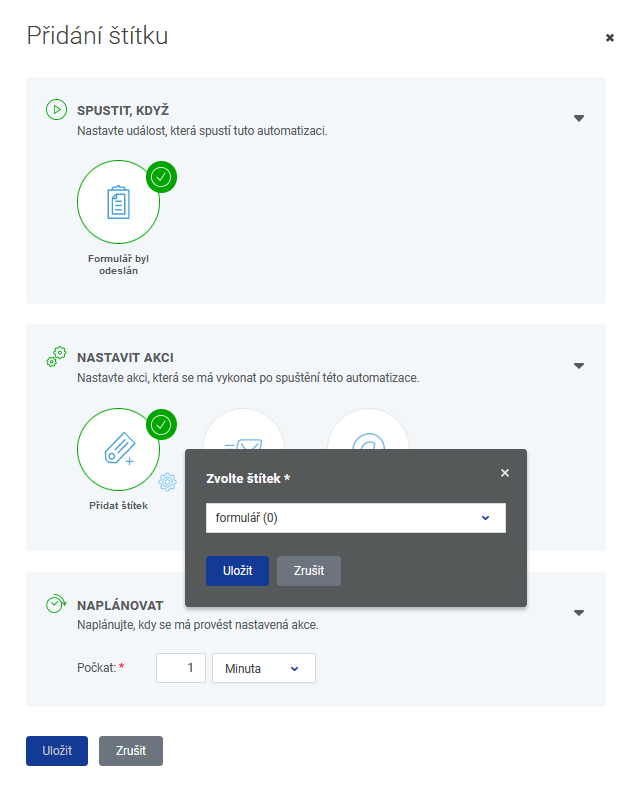Open the gear settings next to Přidat štítek

click(x=167, y=482)
